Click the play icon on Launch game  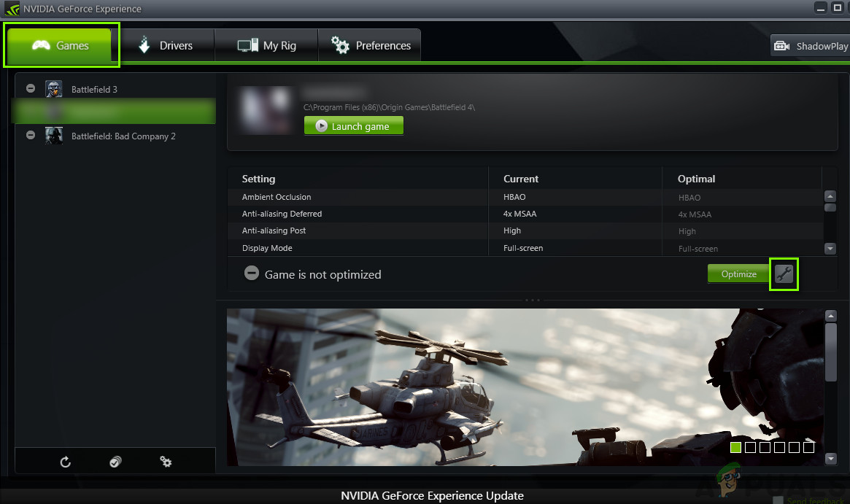click(x=322, y=125)
